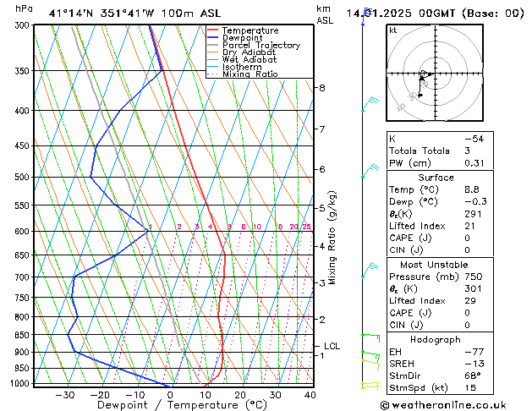Click the Most Unstable θε (K) value 301
532x411 pixels.
(x=474, y=289)
